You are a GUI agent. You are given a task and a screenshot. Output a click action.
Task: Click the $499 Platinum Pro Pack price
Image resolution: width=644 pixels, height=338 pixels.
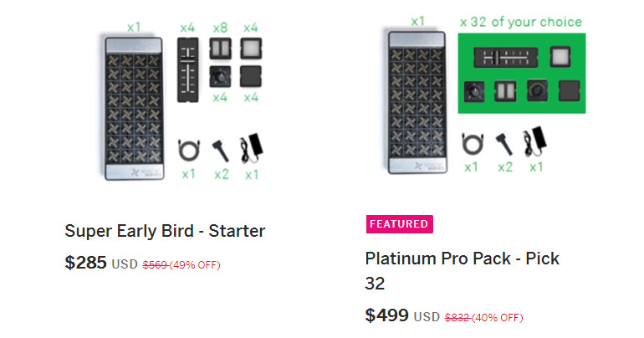click(386, 315)
